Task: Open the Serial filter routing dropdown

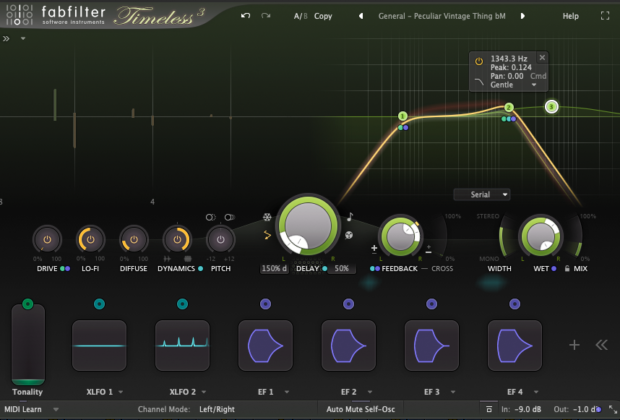Action: pyautogui.click(x=482, y=195)
